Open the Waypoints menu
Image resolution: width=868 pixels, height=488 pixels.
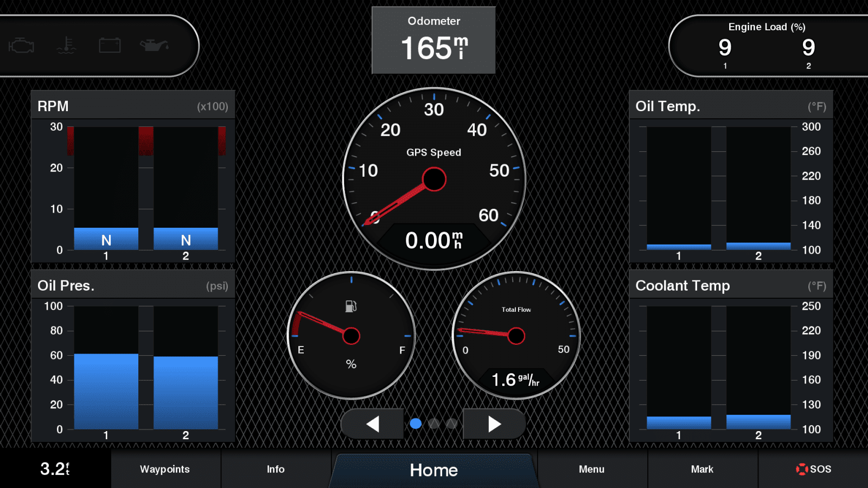(165, 469)
